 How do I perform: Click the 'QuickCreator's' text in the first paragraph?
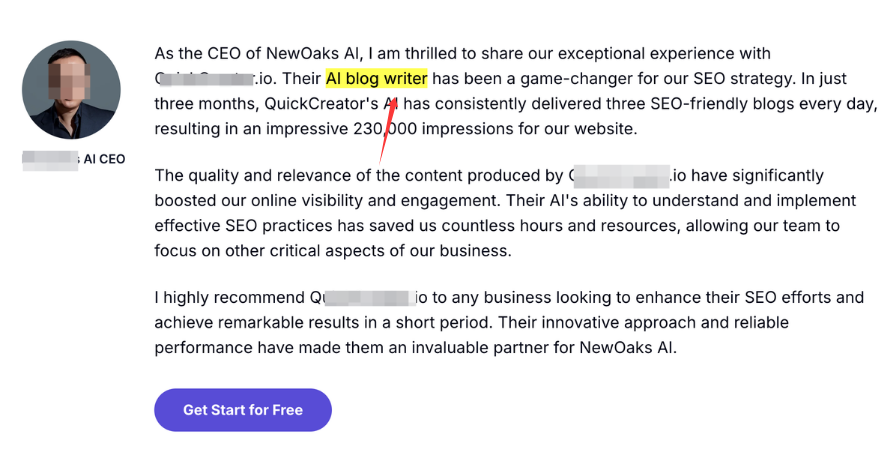click(x=321, y=104)
